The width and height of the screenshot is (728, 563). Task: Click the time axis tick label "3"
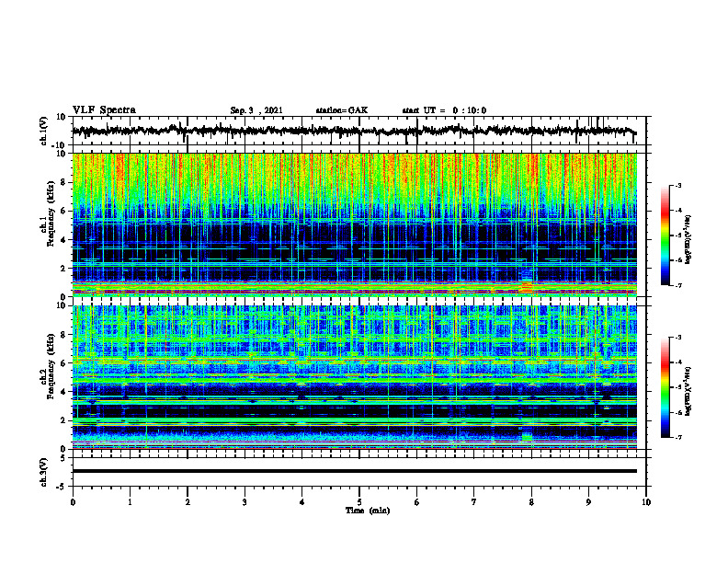pos(245,502)
